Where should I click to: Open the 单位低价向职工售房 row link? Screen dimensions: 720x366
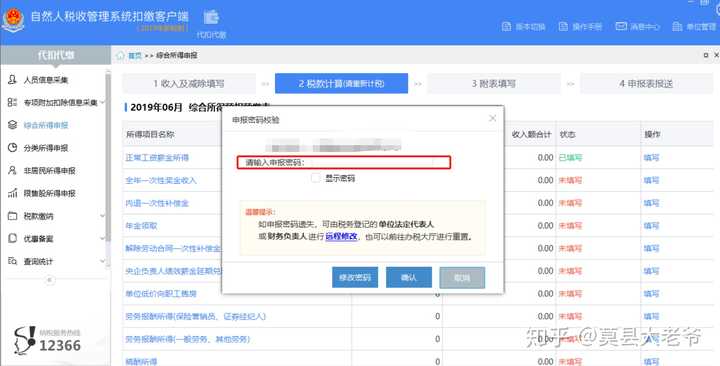pyautogui.click(x=161, y=293)
